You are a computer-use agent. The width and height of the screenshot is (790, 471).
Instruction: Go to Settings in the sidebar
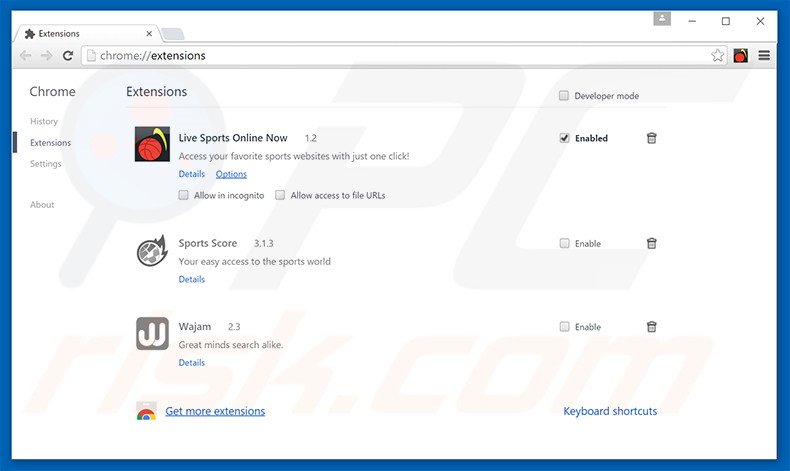point(45,164)
